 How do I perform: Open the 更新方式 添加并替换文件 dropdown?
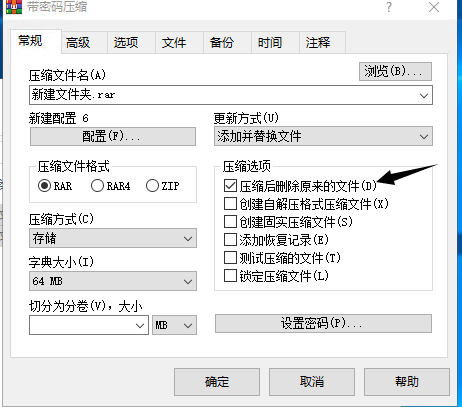[323, 136]
